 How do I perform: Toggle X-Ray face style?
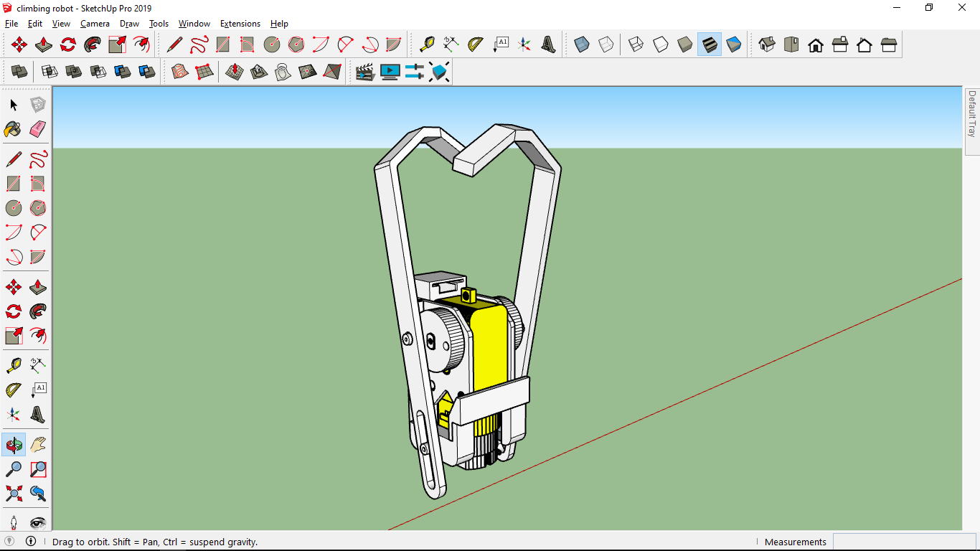pos(582,44)
